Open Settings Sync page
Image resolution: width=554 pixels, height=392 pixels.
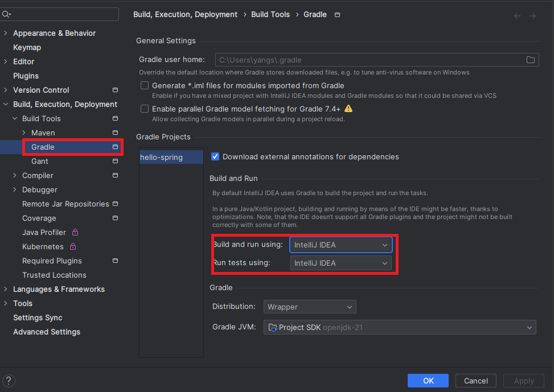(x=38, y=317)
